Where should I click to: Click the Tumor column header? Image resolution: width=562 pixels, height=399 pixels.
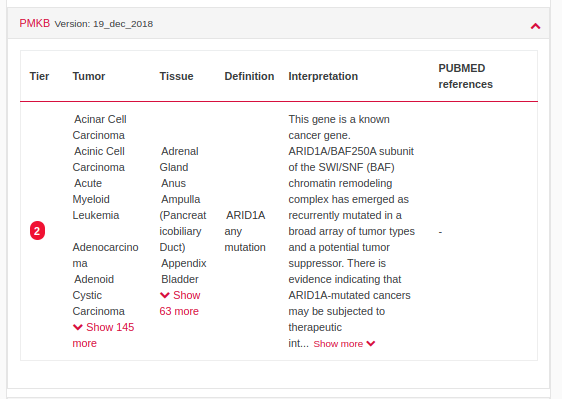click(x=89, y=76)
